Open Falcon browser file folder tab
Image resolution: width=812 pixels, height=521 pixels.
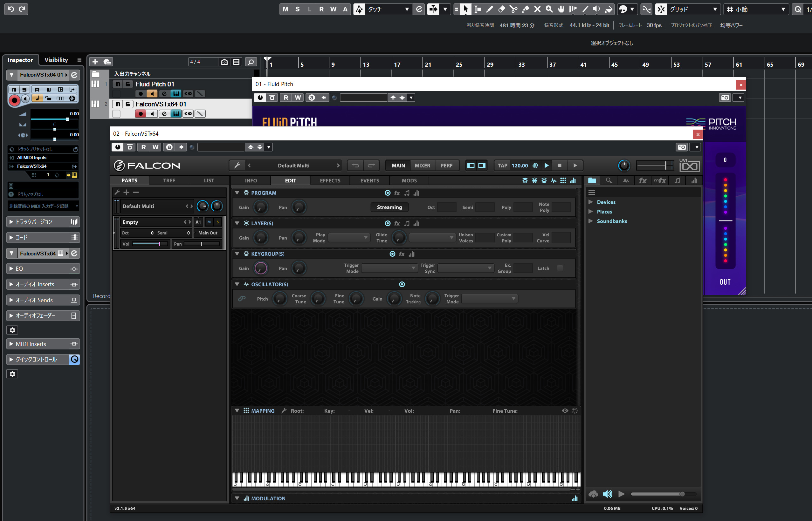coord(592,181)
